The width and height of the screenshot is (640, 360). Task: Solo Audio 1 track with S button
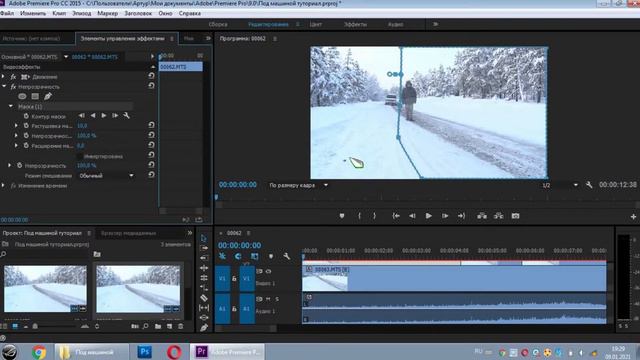(x=277, y=299)
